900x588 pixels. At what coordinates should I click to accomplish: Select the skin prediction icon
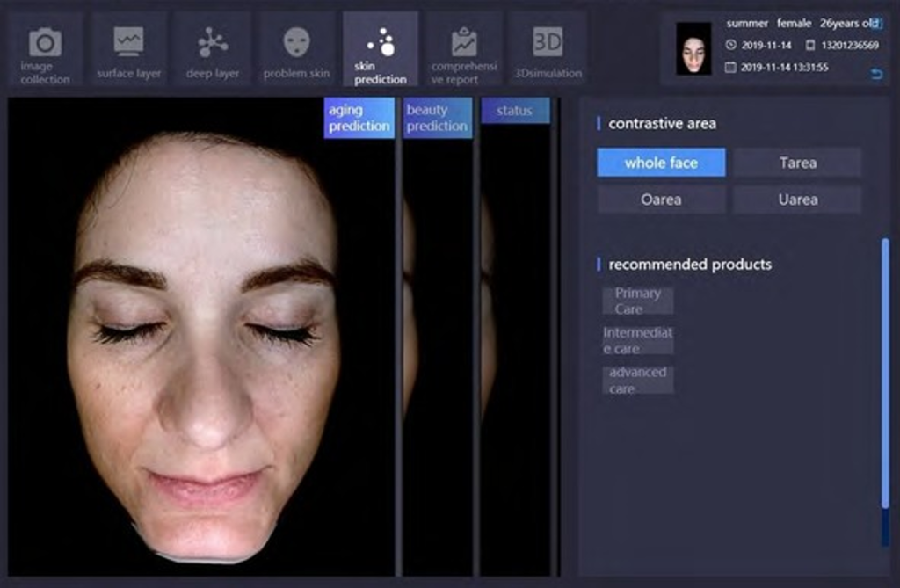tap(381, 42)
